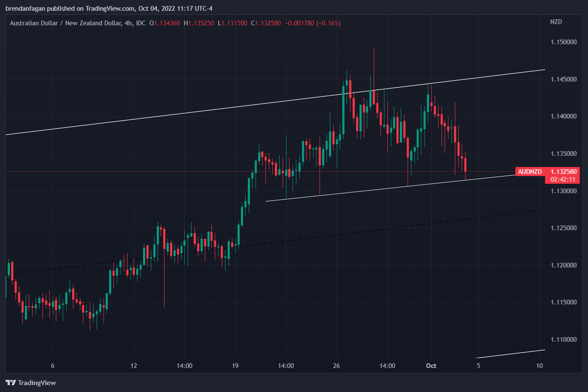
Task: Click the 'Oct' label on time axis
Action: tap(431, 366)
